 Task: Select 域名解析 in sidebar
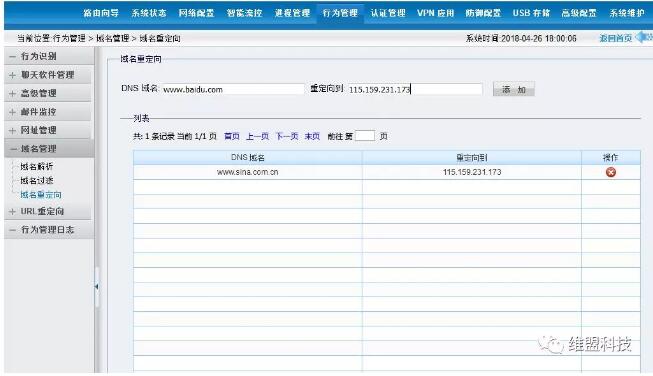coord(37,167)
